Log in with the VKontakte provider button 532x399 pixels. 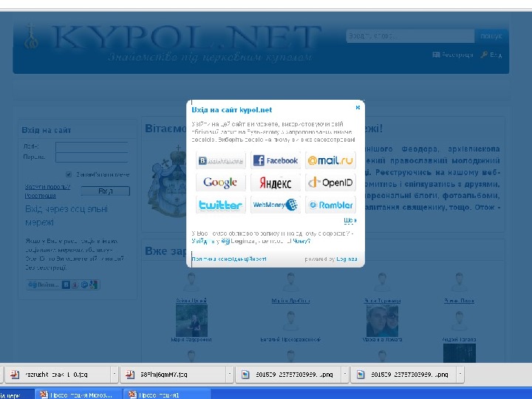[x=221, y=160]
